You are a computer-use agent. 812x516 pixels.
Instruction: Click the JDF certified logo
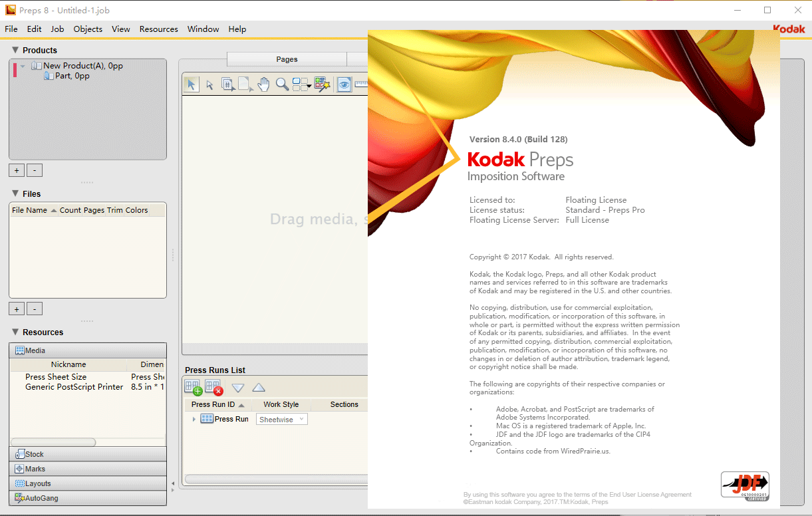pyautogui.click(x=745, y=485)
